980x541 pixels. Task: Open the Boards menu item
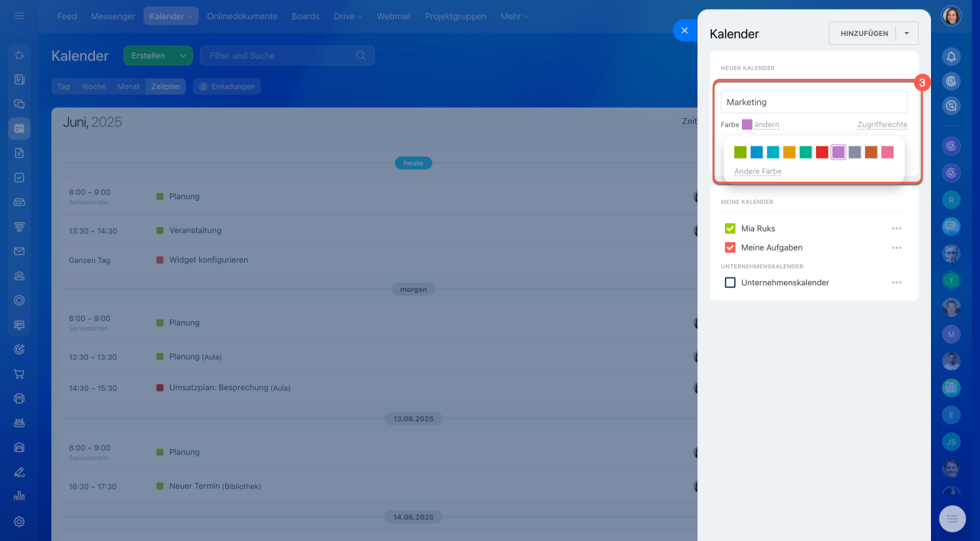(305, 16)
